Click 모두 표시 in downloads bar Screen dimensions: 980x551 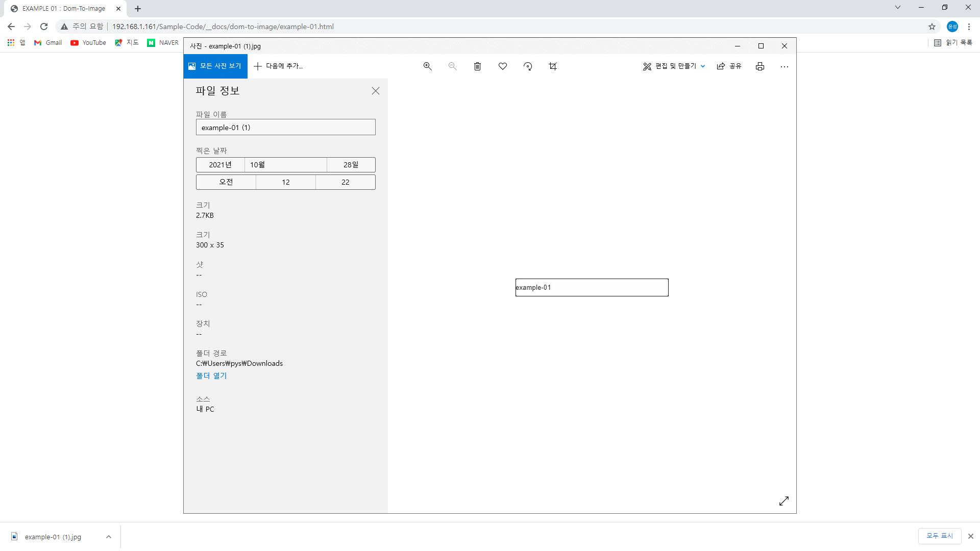coord(939,536)
